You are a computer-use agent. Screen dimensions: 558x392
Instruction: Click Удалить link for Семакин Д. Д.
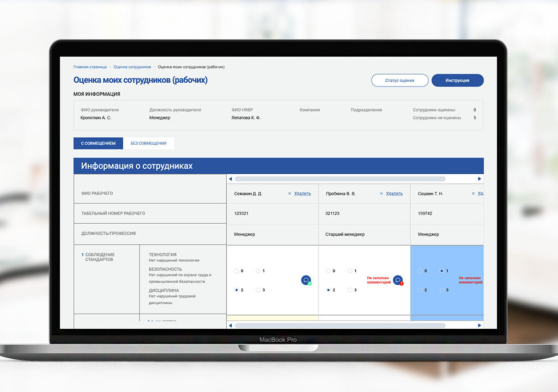(x=302, y=193)
